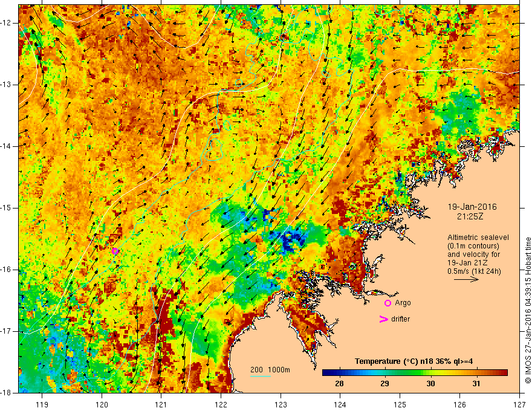Click the 'drifter' legend label

pyautogui.click(x=400, y=319)
